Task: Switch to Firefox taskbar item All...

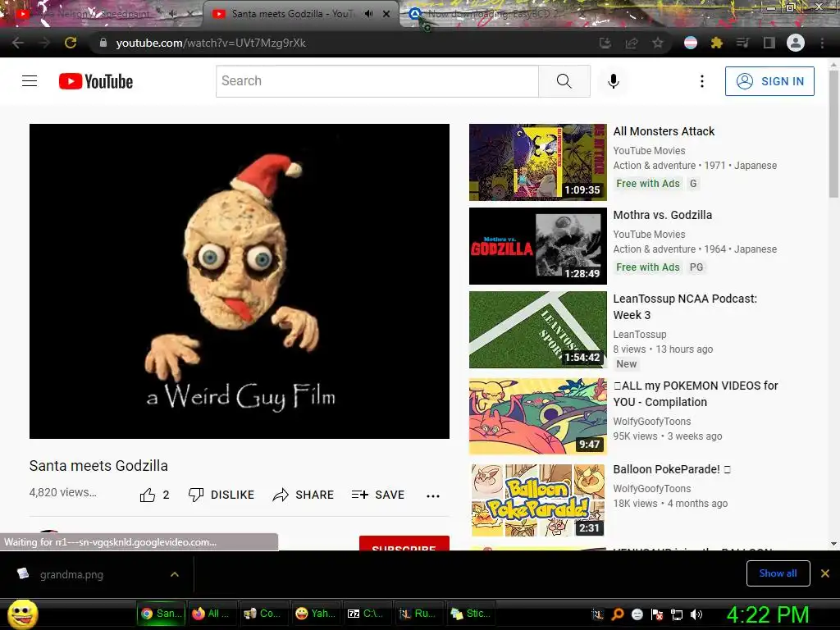Action: pyautogui.click(x=213, y=614)
